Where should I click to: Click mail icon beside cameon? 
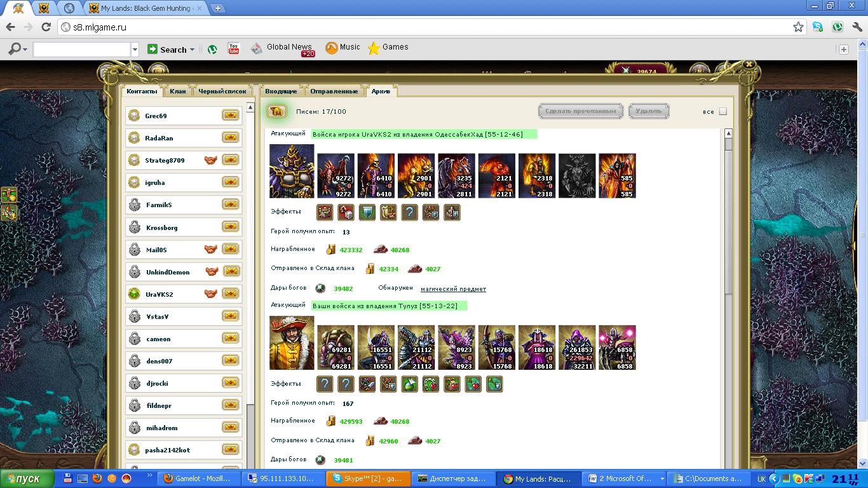[x=230, y=339]
